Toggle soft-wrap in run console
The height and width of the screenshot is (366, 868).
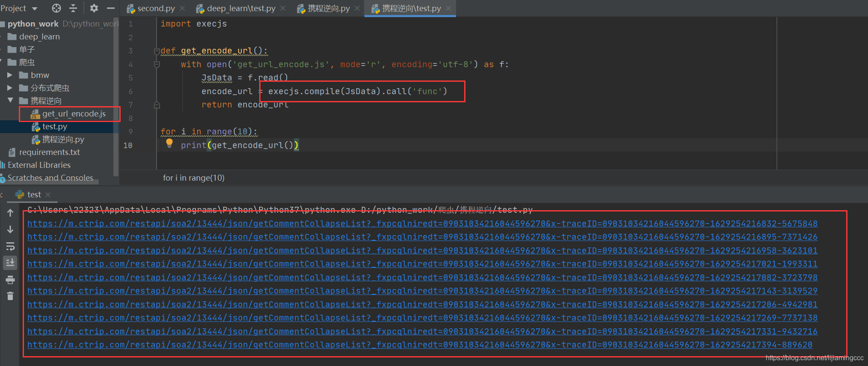(10, 246)
